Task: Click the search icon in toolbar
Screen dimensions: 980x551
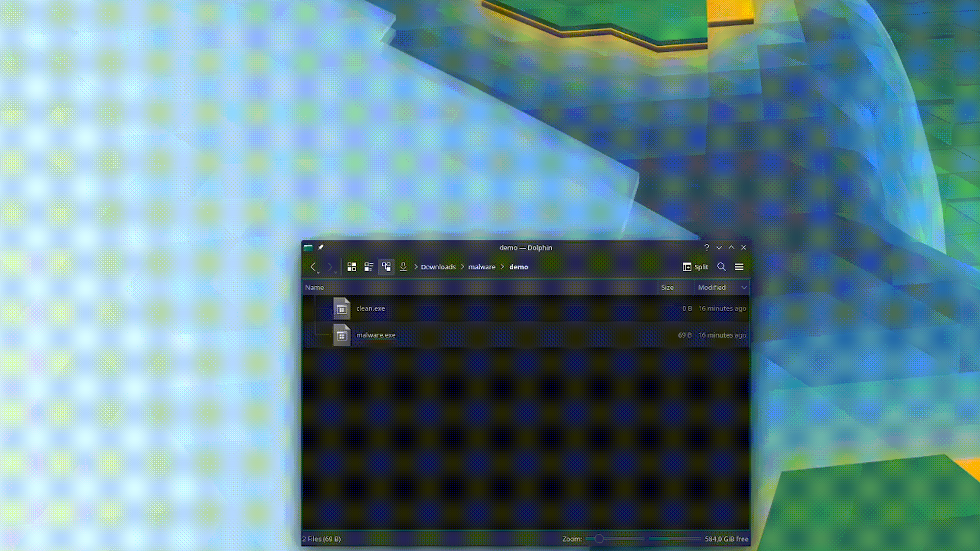Action: click(x=721, y=266)
